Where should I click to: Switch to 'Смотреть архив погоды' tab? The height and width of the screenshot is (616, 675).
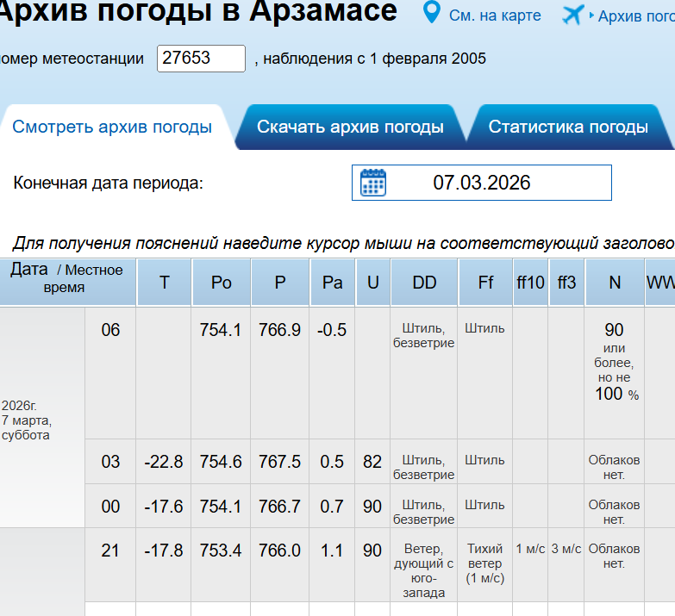(112, 127)
